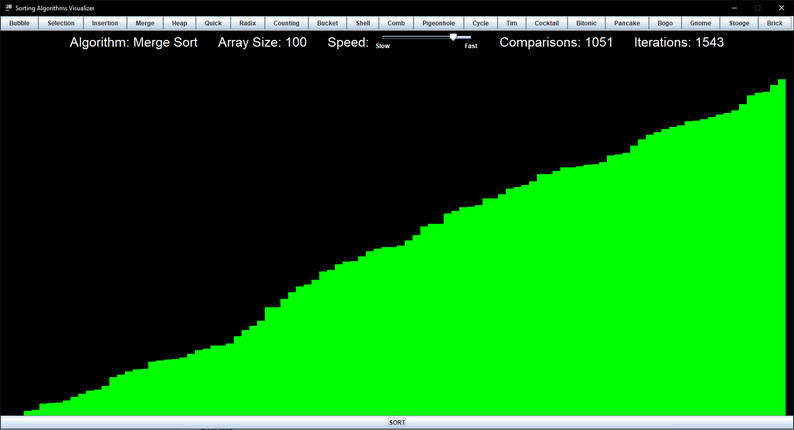794x430 pixels.
Task: Click the Comparisons: 1051 counter
Action: (x=556, y=43)
